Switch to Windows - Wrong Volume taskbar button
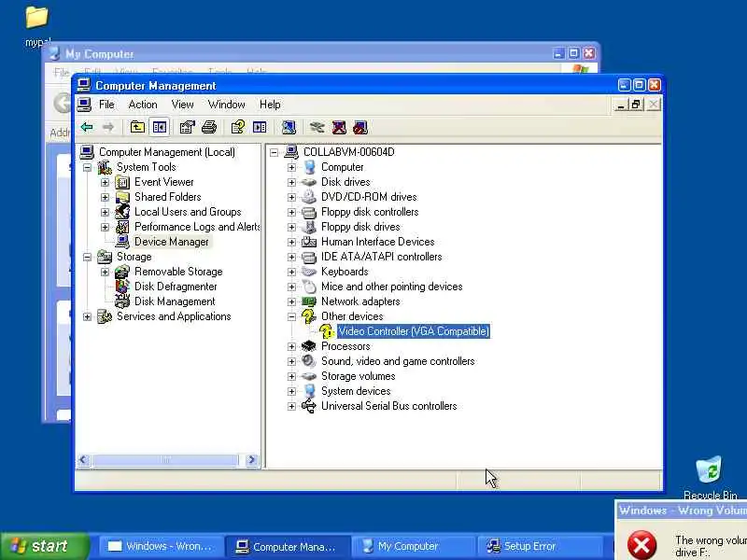 point(160,546)
